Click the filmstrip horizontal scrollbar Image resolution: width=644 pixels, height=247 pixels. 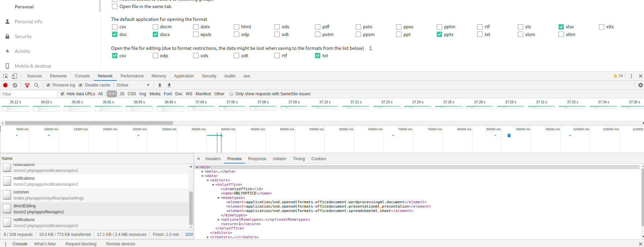(x=89, y=123)
